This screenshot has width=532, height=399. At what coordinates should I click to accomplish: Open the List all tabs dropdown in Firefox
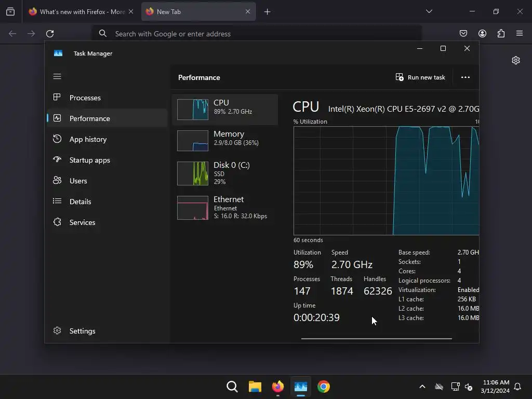[429, 11]
